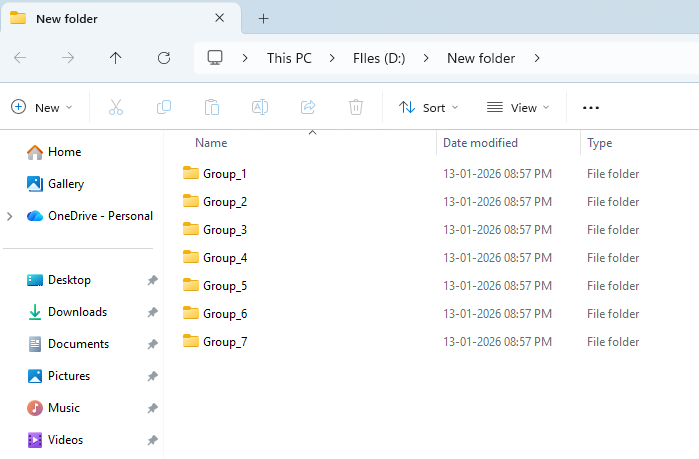Sort by Date modified column header
The height and width of the screenshot is (459, 699).
[x=480, y=143]
